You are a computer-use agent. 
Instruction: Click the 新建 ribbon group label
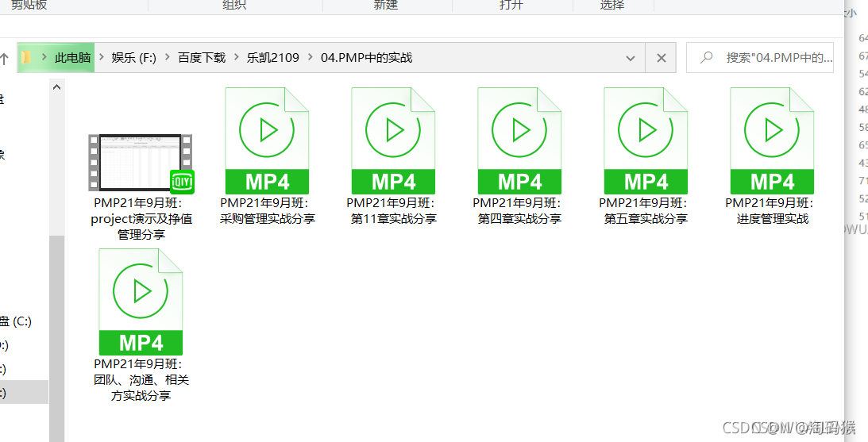coord(385,5)
